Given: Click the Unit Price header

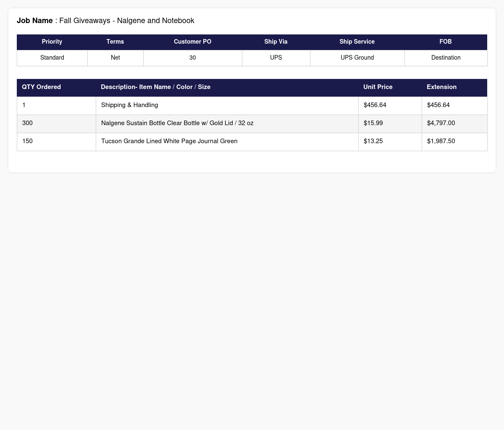Looking at the screenshot, I should click(x=390, y=87).
